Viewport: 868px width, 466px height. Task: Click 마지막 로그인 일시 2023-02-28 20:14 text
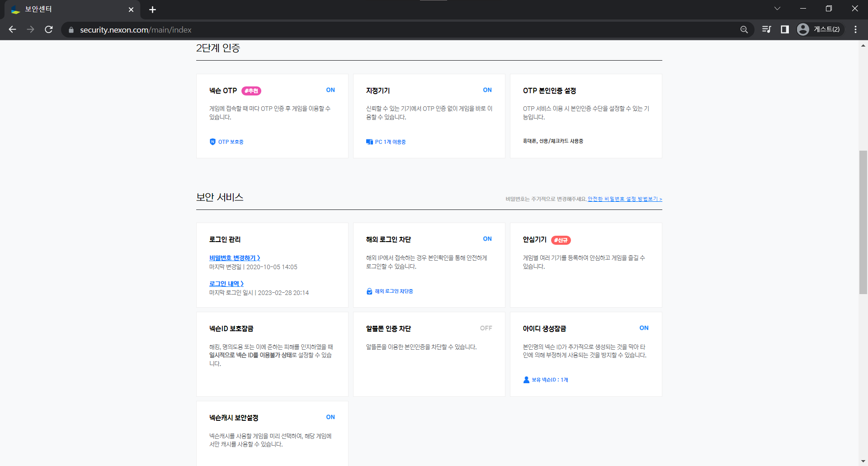(x=259, y=293)
